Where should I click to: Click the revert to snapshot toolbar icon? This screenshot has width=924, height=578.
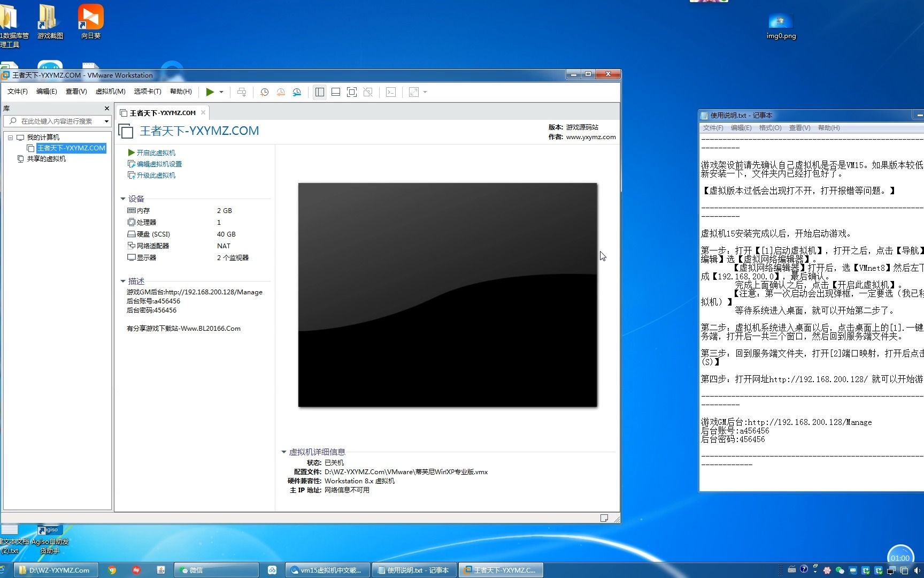(281, 92)
